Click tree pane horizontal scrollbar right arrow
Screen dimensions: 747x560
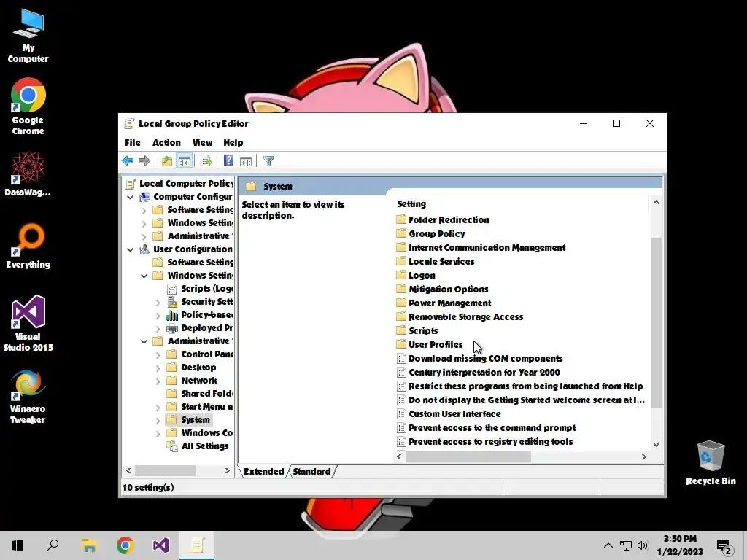coord(228,470)
